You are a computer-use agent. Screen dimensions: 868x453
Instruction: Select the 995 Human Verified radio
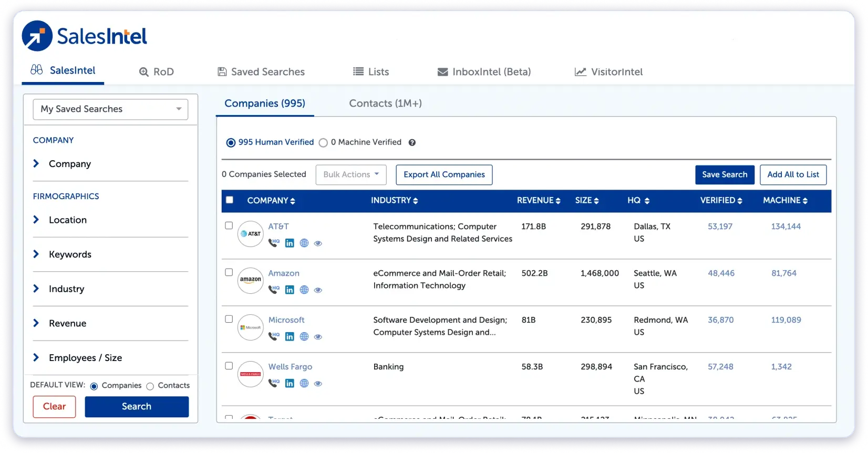(231, 142)
